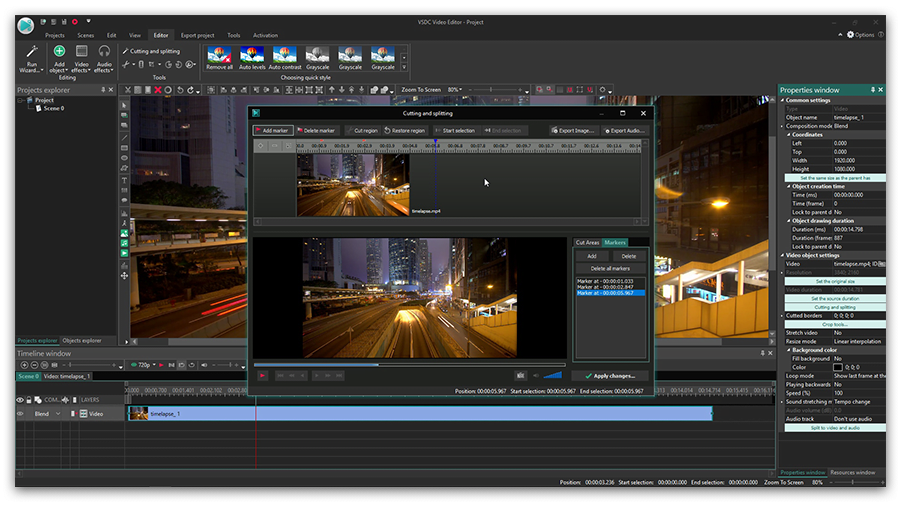This screenshot has width=900, height=510.
Task: Switch to Cut Areas tab
Action: [587, 243]
